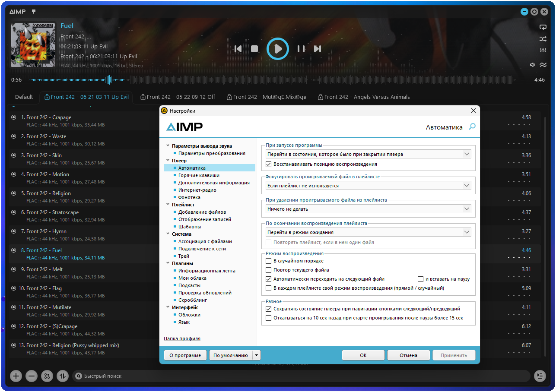This screenshot has width=556, height=392.
Task: Select Интернет-радио in settings tree
Action: [x=197, y=190]
